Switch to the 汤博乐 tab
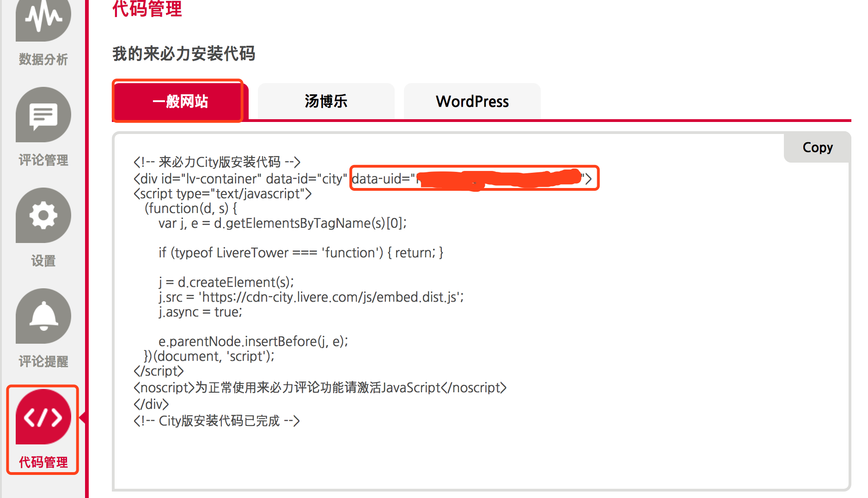 coord(326,101)
